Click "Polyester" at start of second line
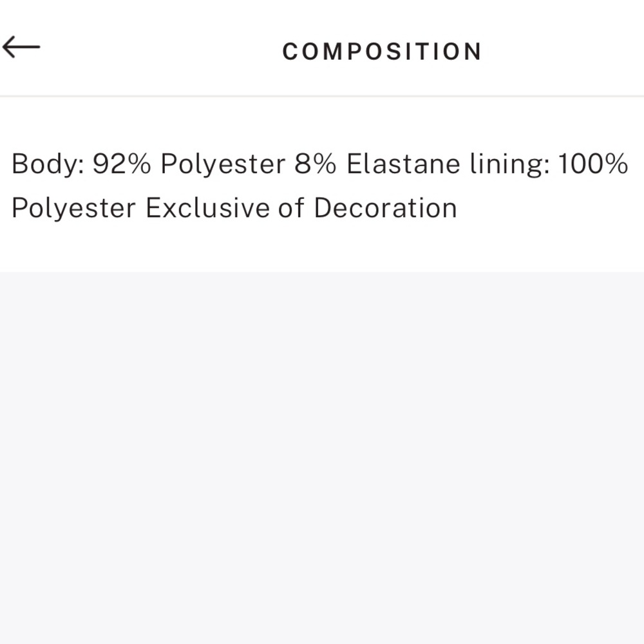Image resolution: width=644 pixels, height=644 pixels. coord(73,209)
